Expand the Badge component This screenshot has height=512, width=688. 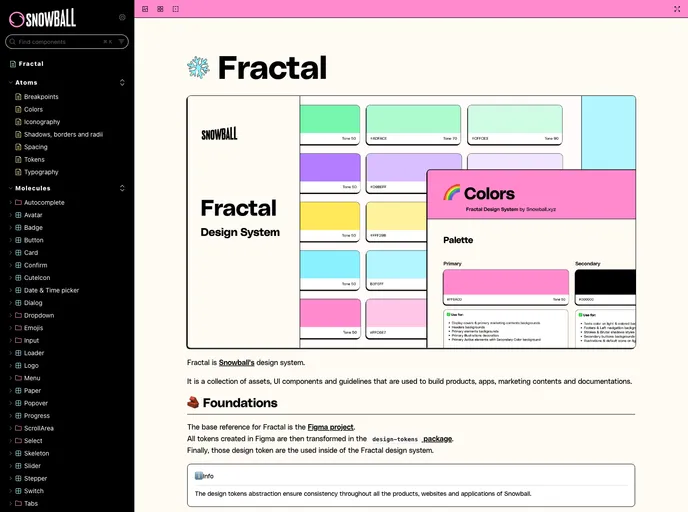pyautogui.click(x=11, y=228)
